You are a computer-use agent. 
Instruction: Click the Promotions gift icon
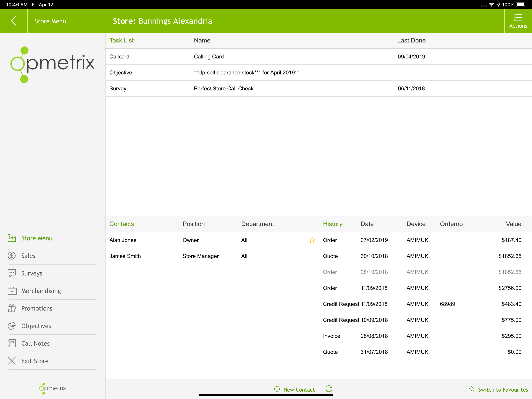tap(11, 308)
